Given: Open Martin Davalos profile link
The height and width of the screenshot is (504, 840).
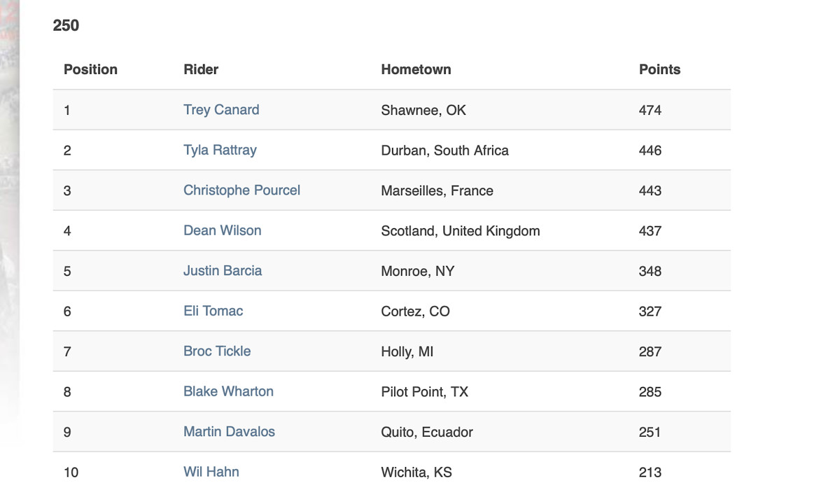Looking at the screenshot, I should pos(229,432).
